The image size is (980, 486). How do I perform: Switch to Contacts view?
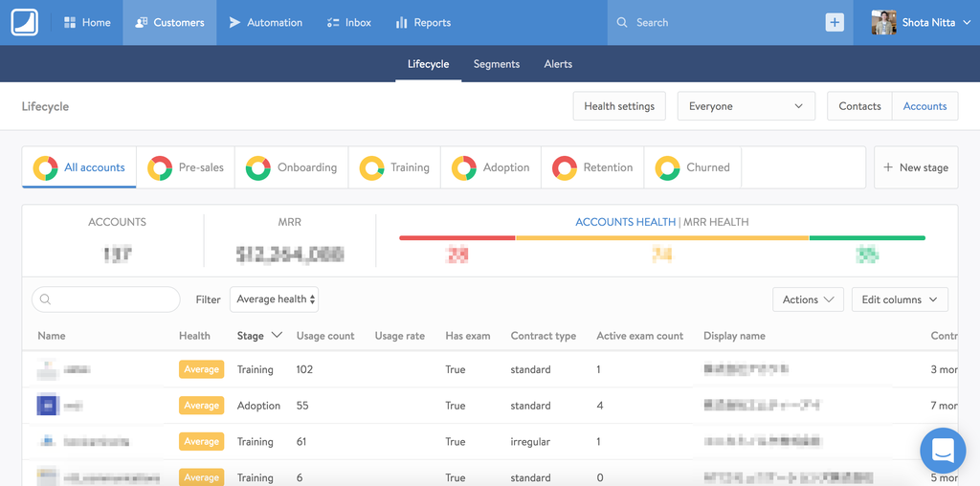tap(860, 106)
